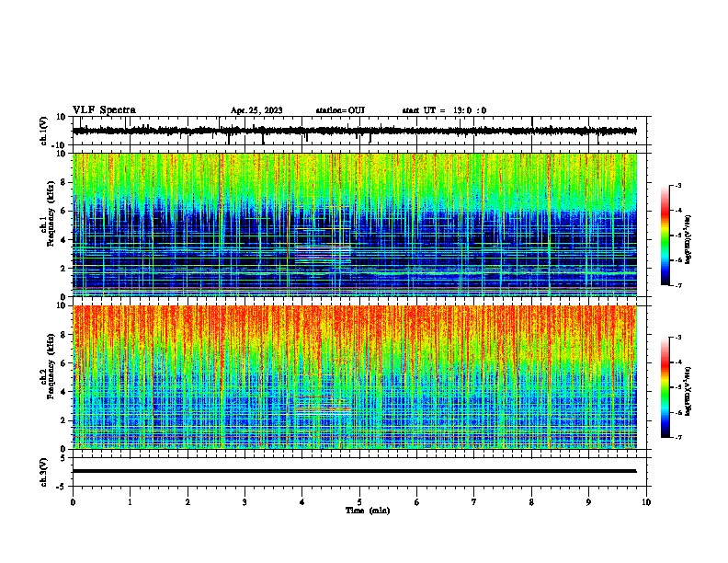Click time-axis tick label "6"
The height and width of the screenshot is (563, 728).
(x=417, y=502)
